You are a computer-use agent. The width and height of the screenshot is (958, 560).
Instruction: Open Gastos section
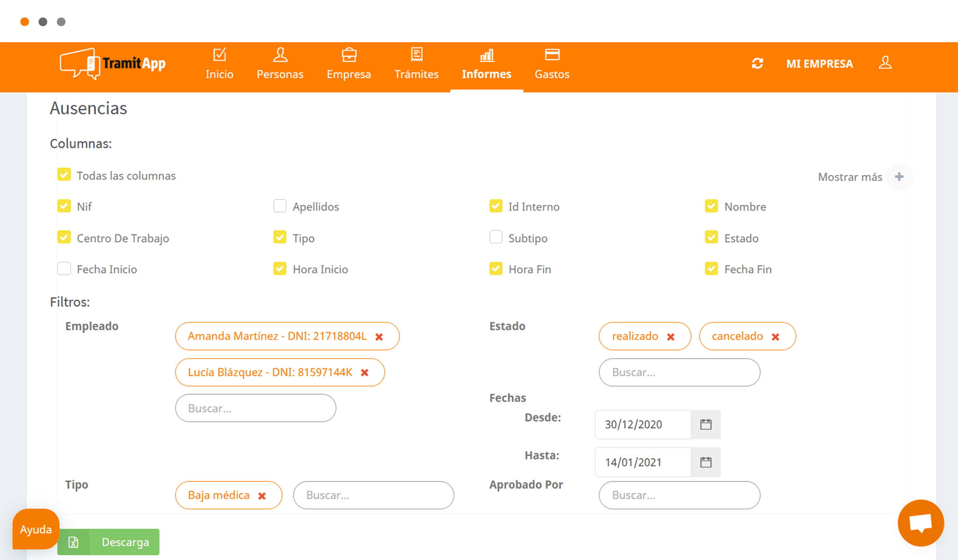[552, 64]
